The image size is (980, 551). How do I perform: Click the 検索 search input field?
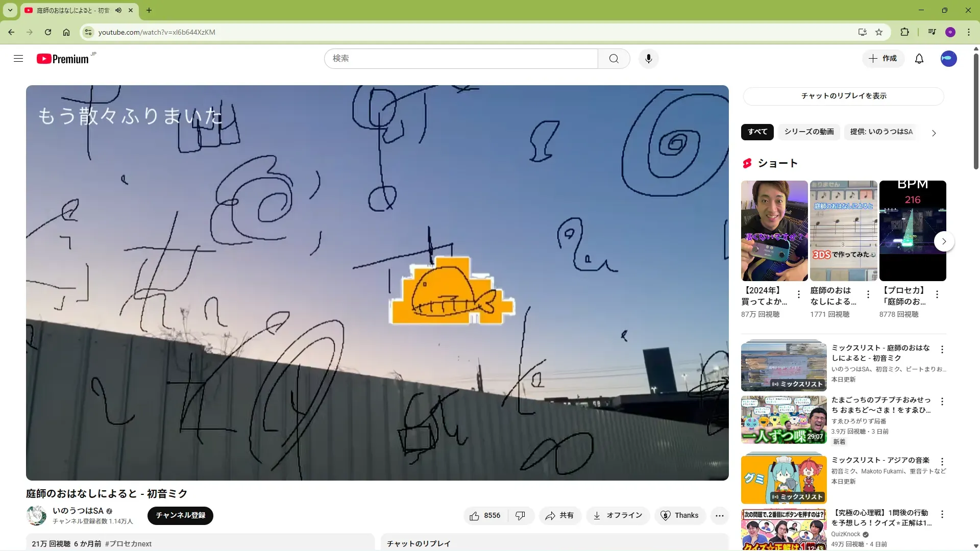[x=461, y=59]
